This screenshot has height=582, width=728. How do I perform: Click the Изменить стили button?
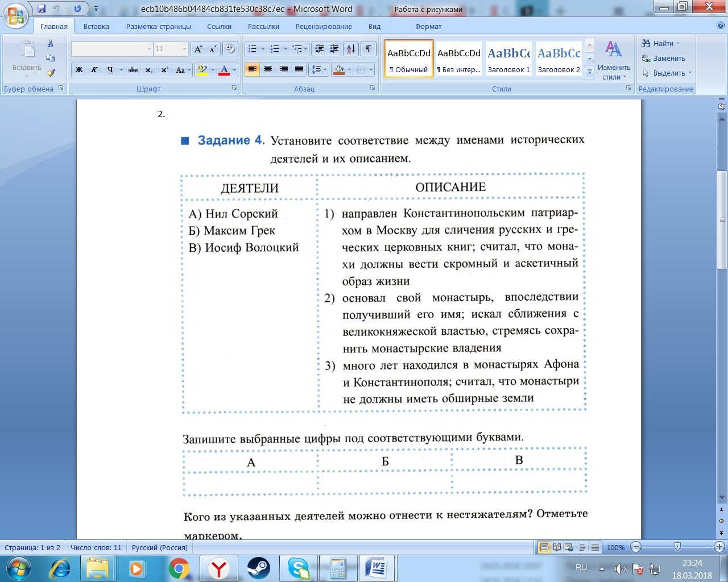click(x=614, y=60)
